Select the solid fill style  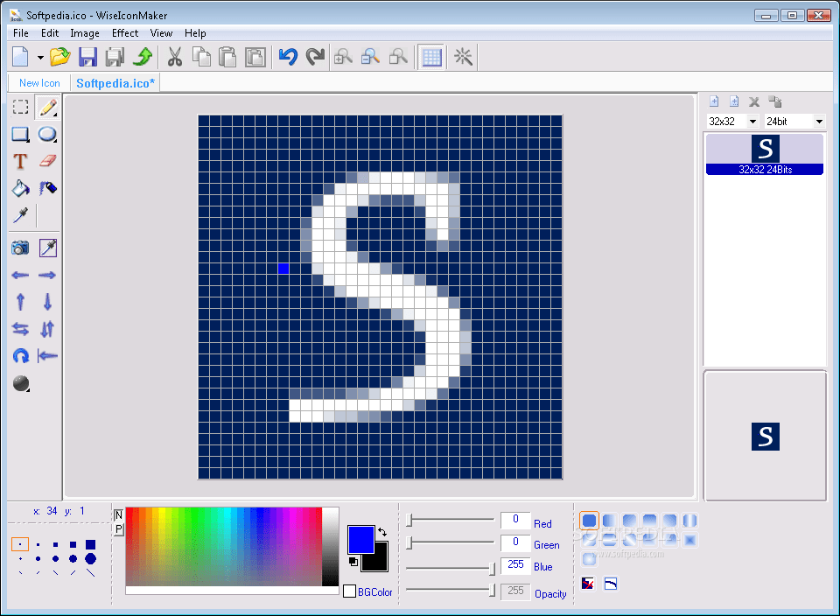point(589,521)
